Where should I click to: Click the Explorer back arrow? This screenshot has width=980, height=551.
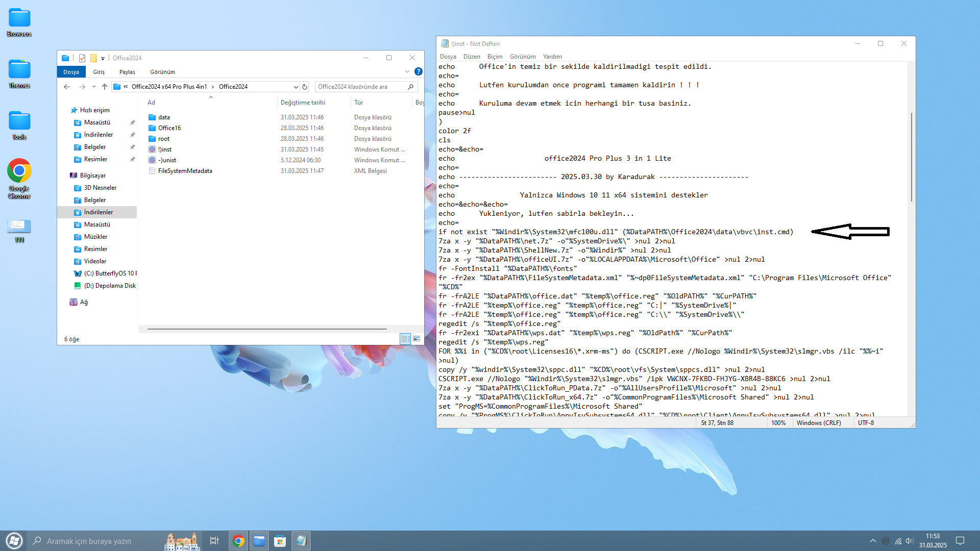click(67, 87)
